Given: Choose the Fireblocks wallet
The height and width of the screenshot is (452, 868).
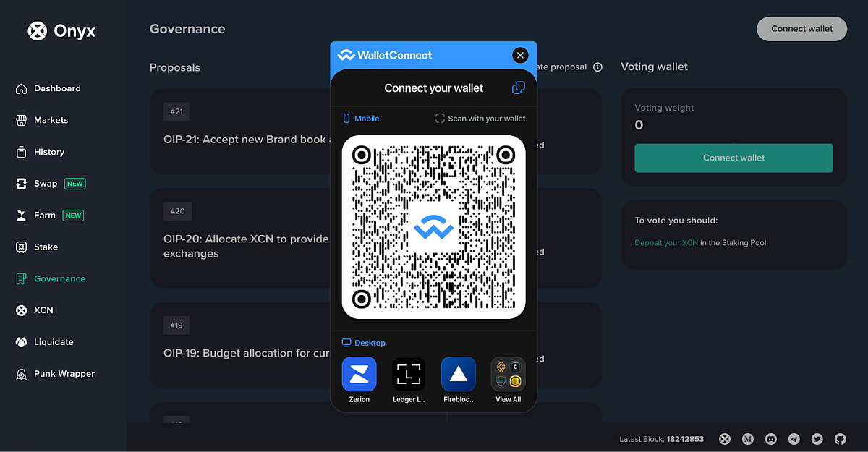Looking at the screenshot, I should point(458,374).
